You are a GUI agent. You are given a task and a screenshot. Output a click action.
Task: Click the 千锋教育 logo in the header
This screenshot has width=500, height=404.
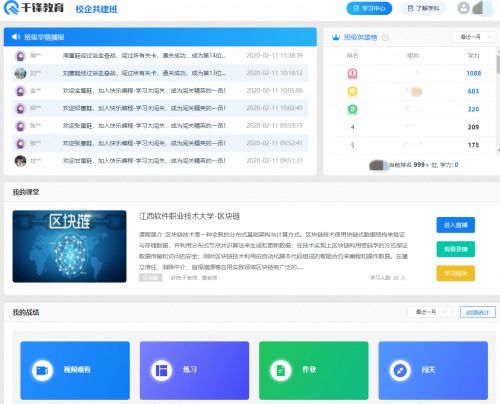pos(33,8)
